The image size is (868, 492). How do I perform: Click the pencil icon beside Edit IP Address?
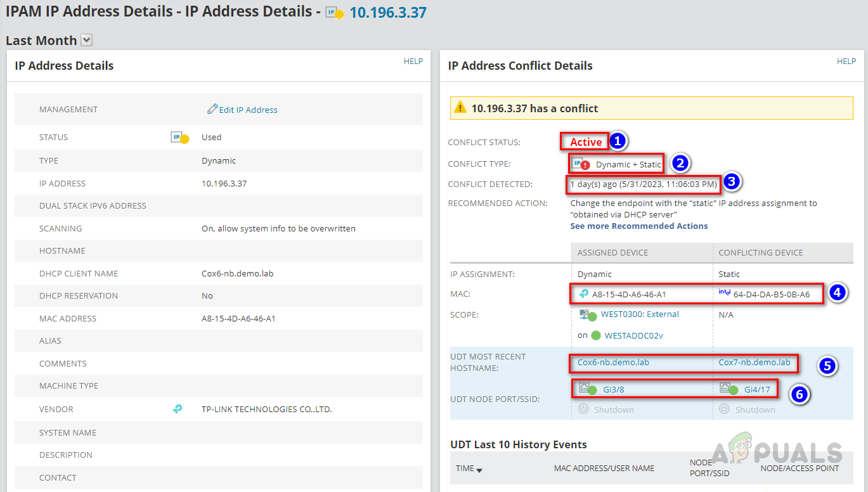click(x=212, y=109)
